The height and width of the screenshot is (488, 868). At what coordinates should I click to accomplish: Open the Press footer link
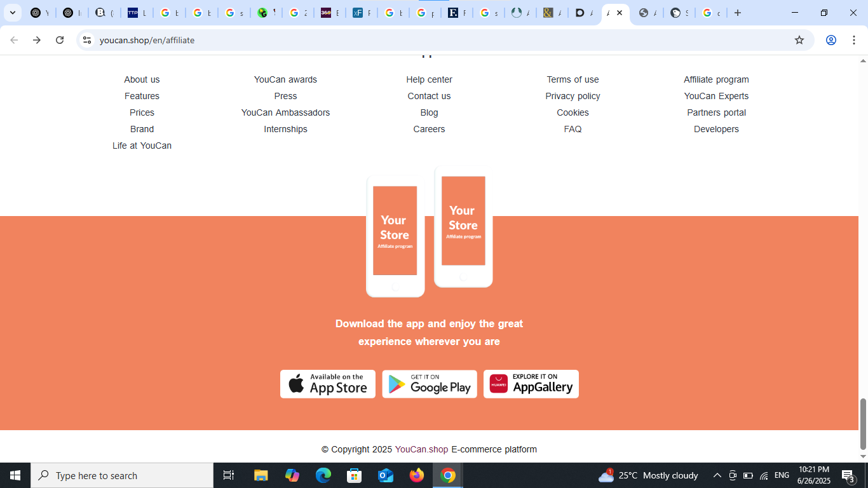(x=285, y=96)
